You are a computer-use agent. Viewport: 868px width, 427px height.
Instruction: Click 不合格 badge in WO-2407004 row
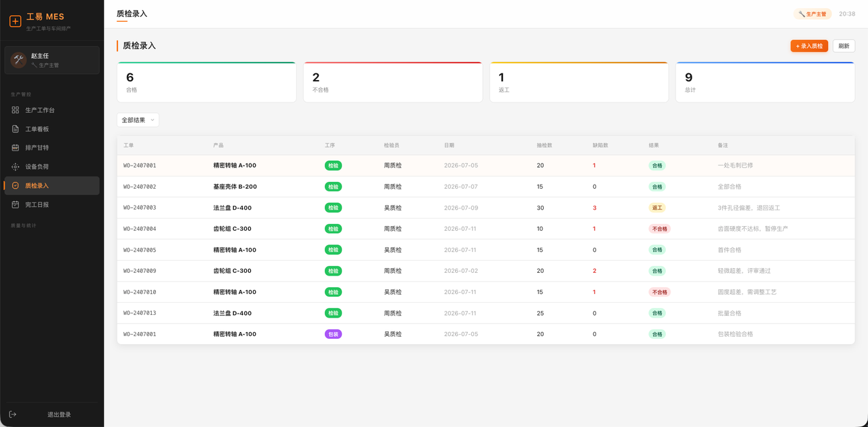coord(660,229)
